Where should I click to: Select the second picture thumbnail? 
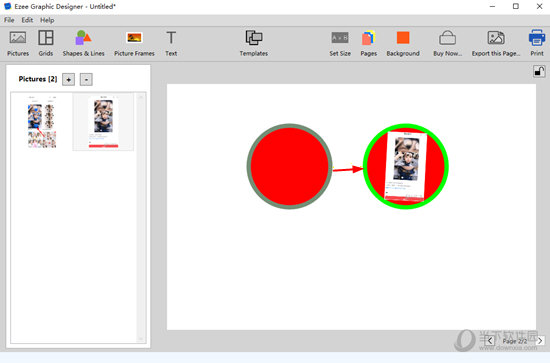click(103, 121)
